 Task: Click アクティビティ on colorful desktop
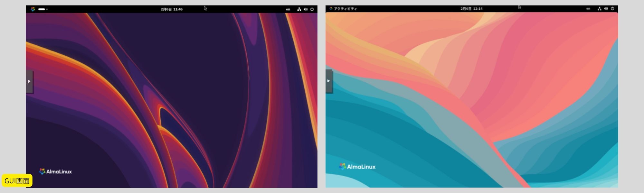[345, 9]
